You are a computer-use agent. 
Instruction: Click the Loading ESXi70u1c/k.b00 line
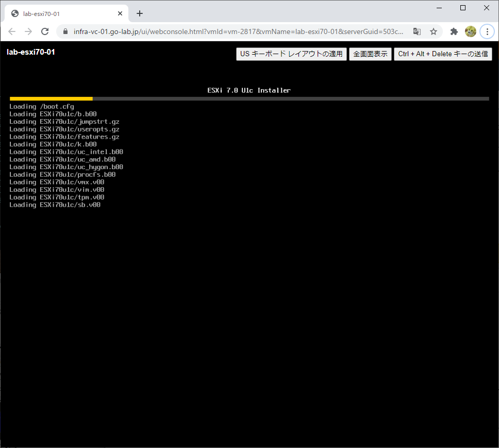tap(53, 144)
